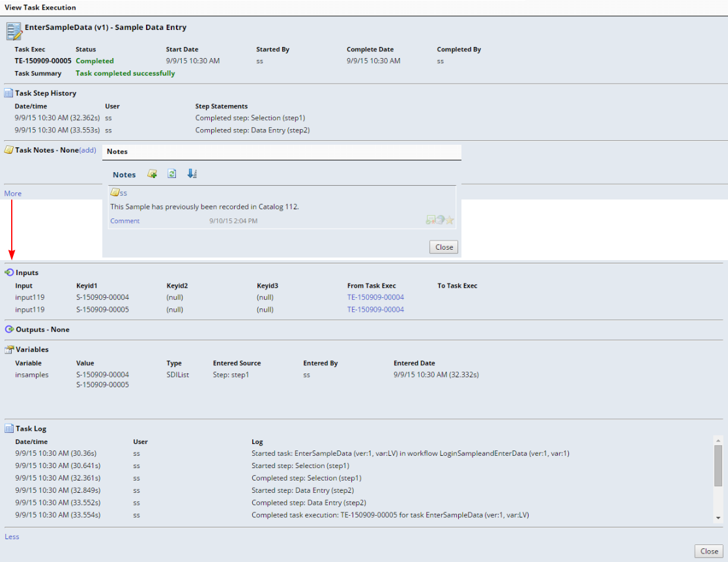Click the Start Date value 9/9/15 10:30 AM

[x=193, y=61]
